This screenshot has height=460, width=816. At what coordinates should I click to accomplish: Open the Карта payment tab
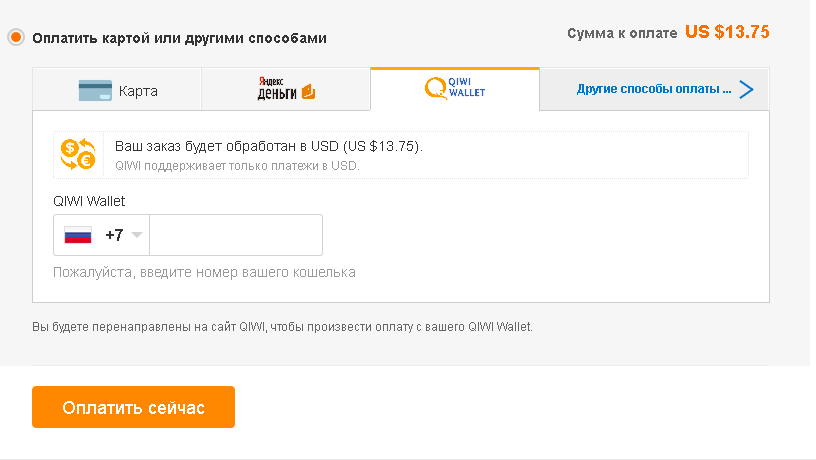point(117,90)
